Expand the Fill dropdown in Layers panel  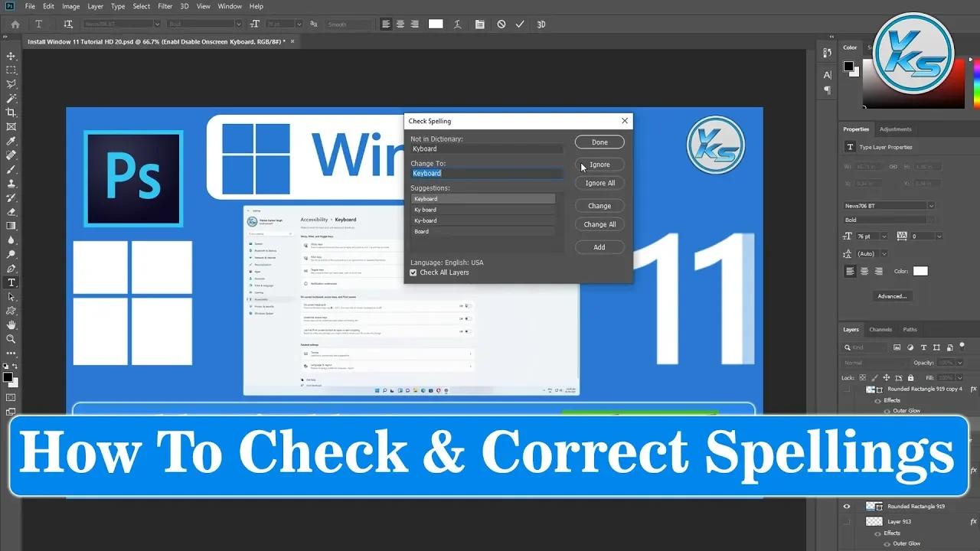point(960,377)
